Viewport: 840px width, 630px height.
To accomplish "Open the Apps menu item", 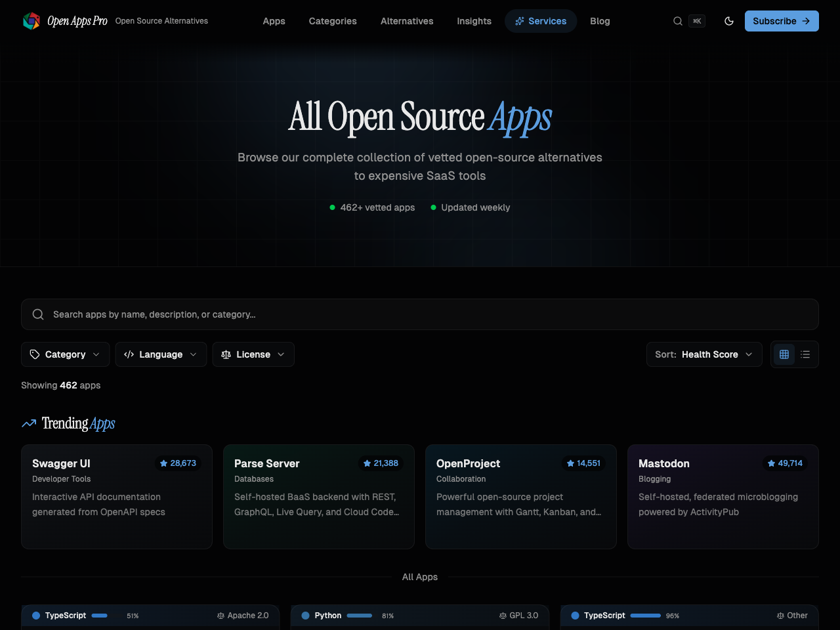I will [x=274, y=21].
